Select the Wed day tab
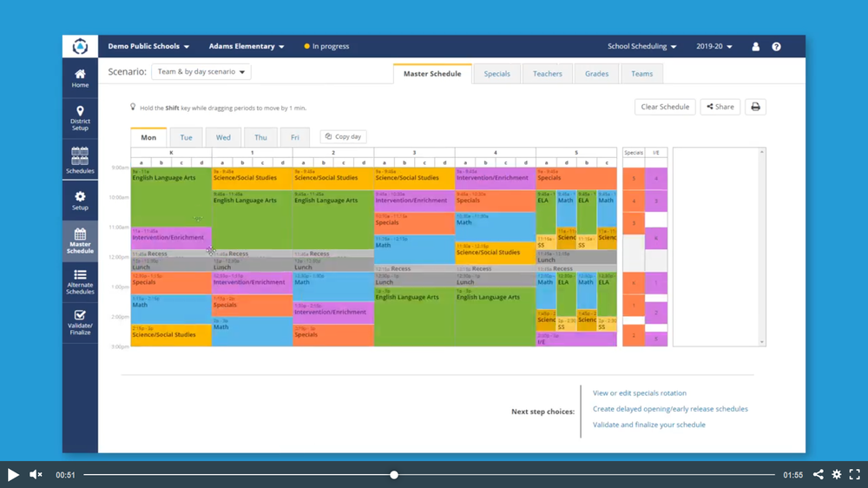Image resolution: width=868 pixels, height=488 pixels. tap(223, 137)
